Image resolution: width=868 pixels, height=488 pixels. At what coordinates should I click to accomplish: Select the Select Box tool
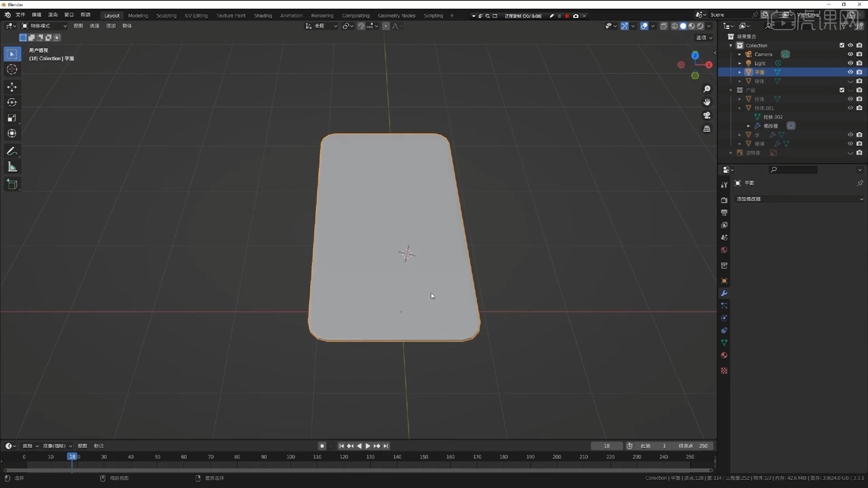click(12, 54)
